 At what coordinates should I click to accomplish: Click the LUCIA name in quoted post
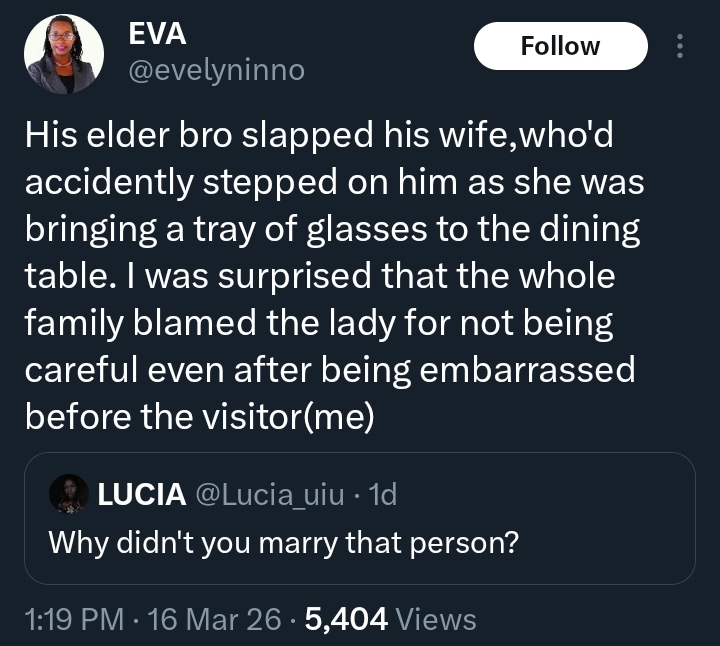[x=141, y=493]
